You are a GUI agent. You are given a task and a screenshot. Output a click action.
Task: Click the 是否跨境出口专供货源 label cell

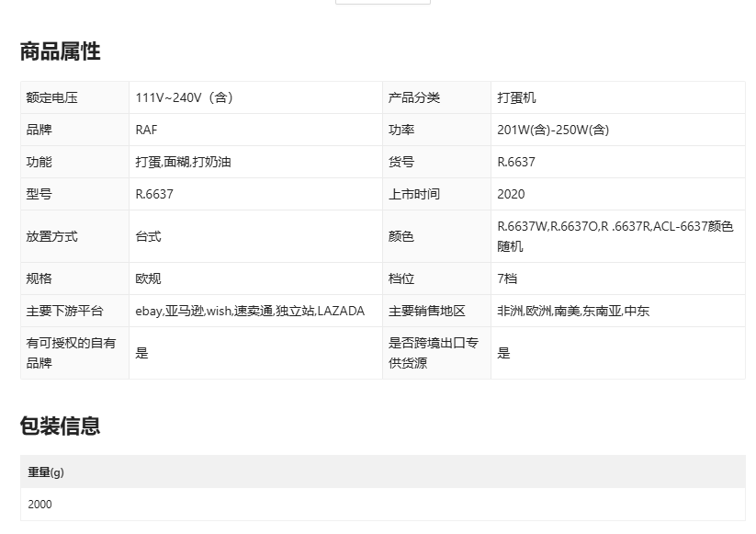pos(434,353)
